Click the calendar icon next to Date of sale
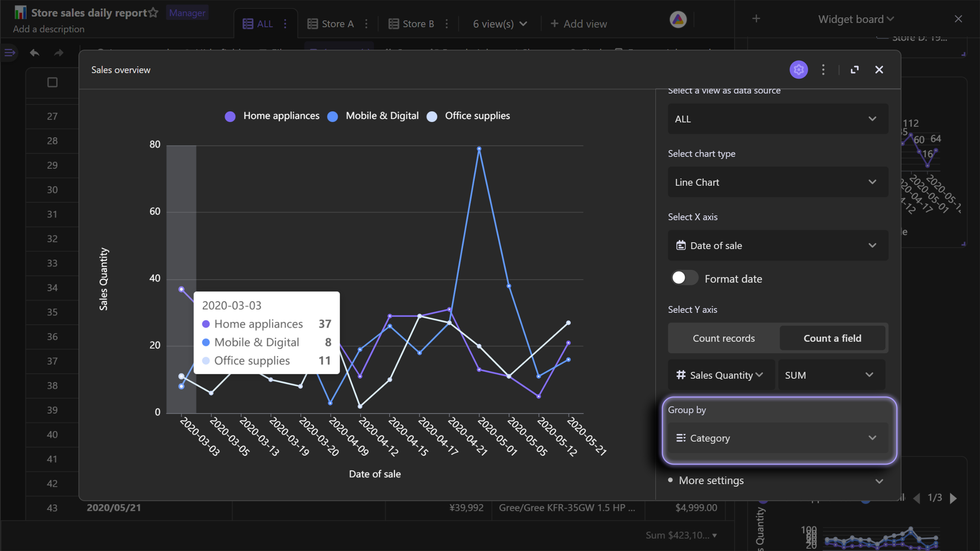This screenshot has height=551, width=980. coord(681,245)
